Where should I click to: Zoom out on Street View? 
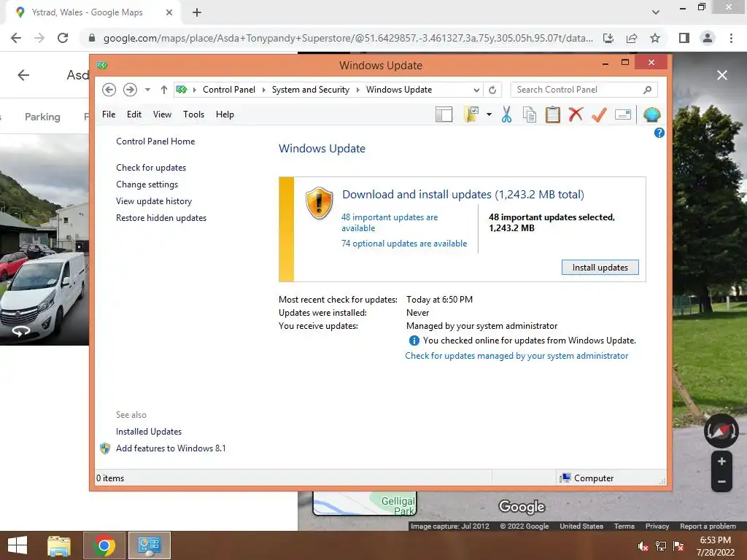point(721,482)
